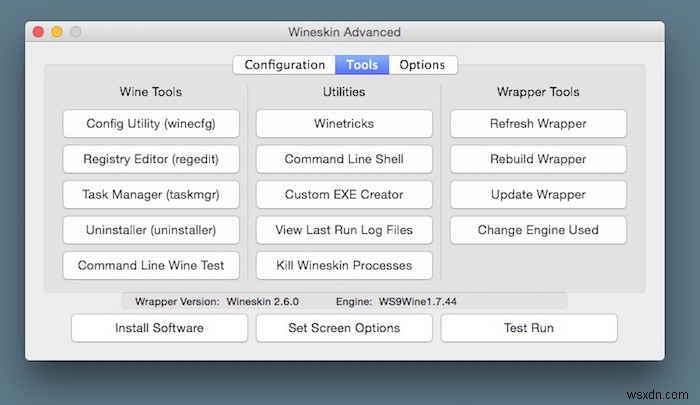Click Rebuild Wrapper button
The image size is (700, 405).
[538, 159]
